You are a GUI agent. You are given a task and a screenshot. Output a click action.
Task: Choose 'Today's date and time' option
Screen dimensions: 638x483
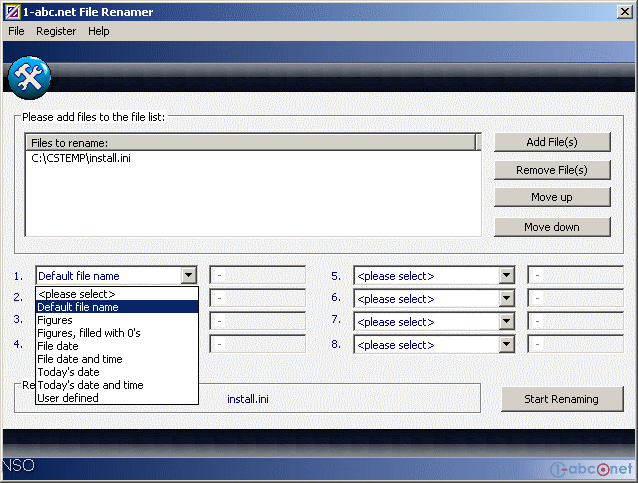click(117, 385)
